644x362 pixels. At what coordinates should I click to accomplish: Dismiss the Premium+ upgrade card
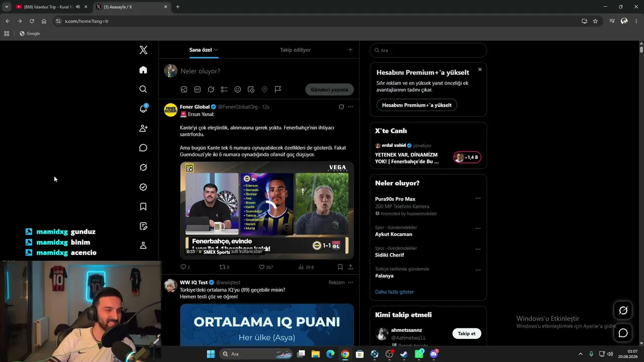click(480, 69)
